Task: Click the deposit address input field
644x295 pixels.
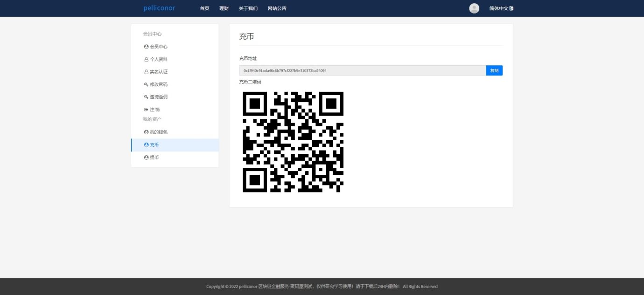Action: point(363,70)
